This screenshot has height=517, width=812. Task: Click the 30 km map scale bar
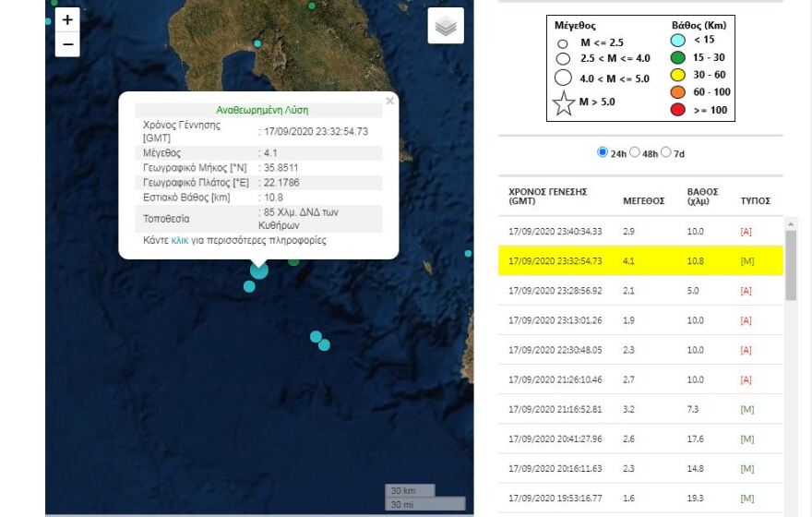click(410, 490)
